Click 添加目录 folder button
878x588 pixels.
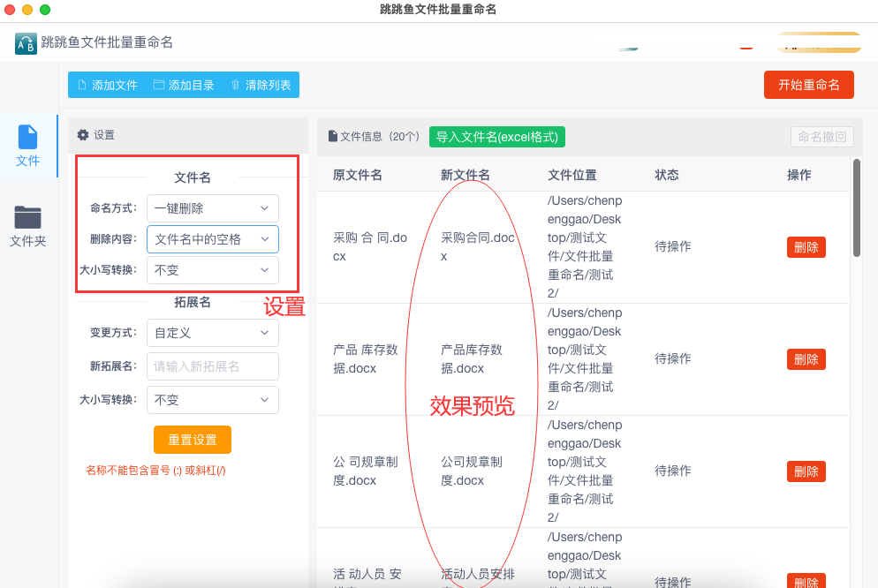(184, 85)
